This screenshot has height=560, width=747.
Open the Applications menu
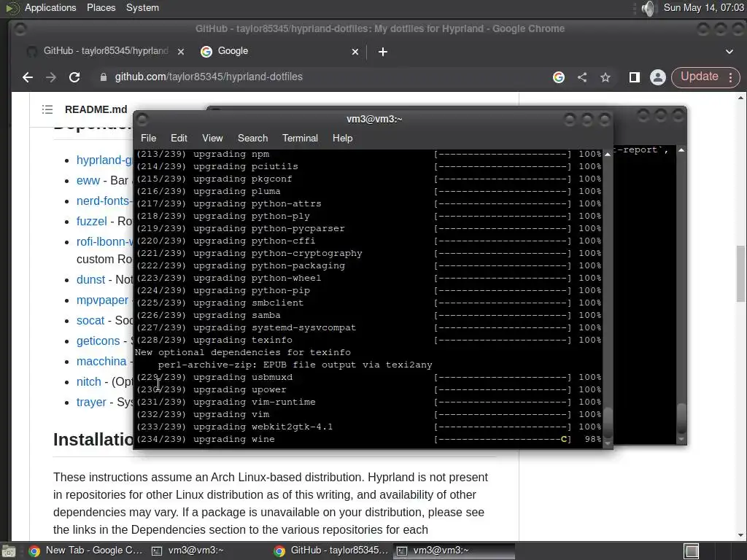click(x=50, y=7)
